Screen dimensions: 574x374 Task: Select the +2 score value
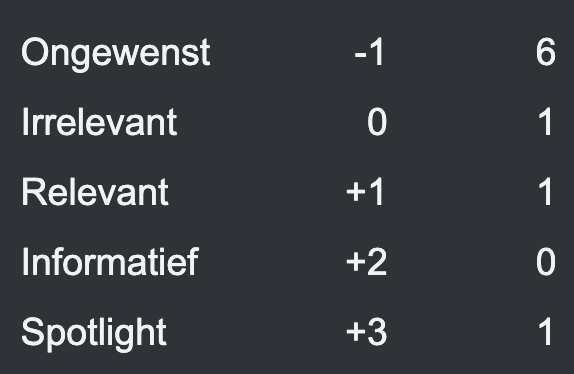(366, 262)
